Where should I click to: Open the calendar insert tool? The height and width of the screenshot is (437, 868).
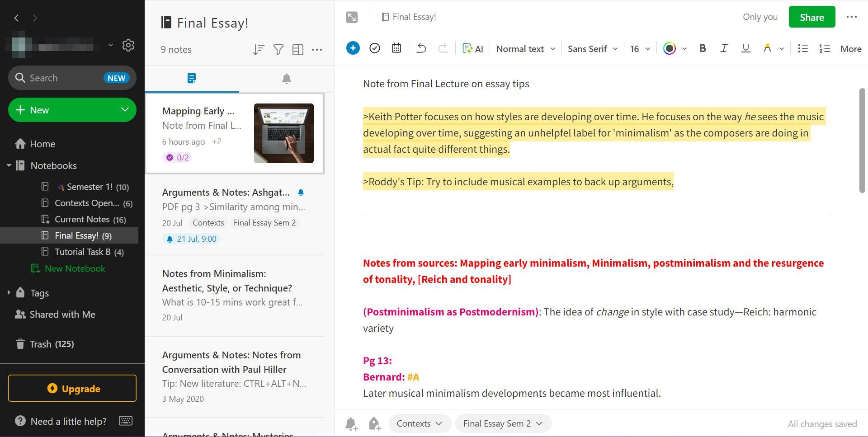396,47
